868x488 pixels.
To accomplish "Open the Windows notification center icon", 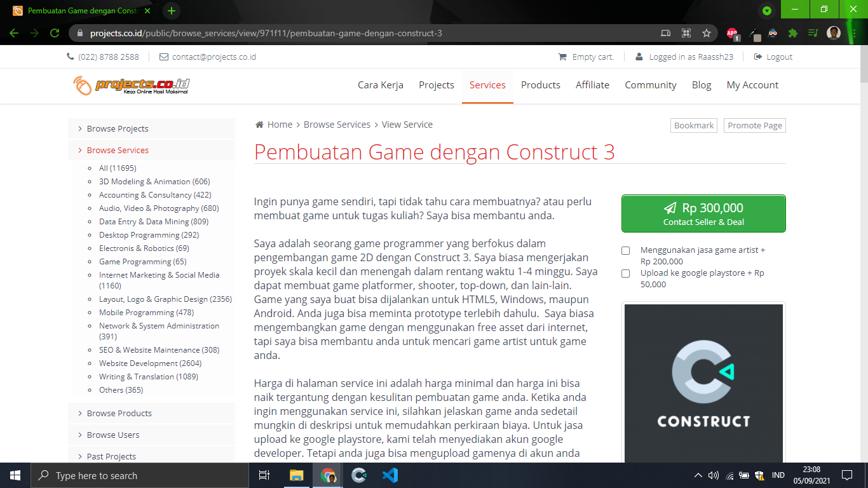I will coord(846,475).
